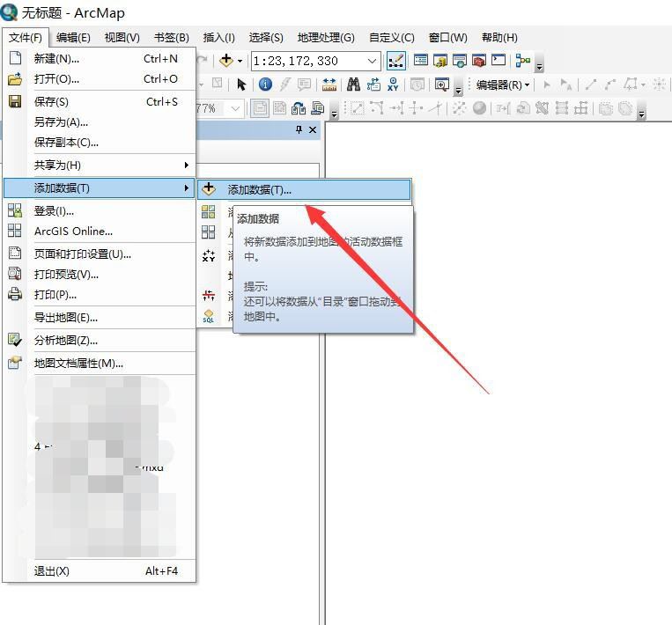
Task: Select the blue Identify tool
Action: click(265, 85)
